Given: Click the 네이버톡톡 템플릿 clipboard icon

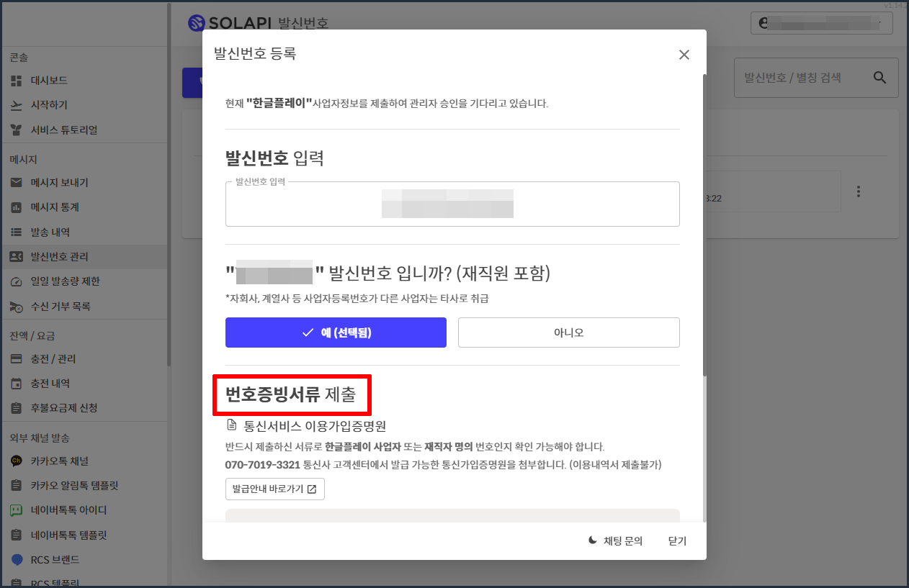Looking at the screenshot, I should click(x=17, y=535).
